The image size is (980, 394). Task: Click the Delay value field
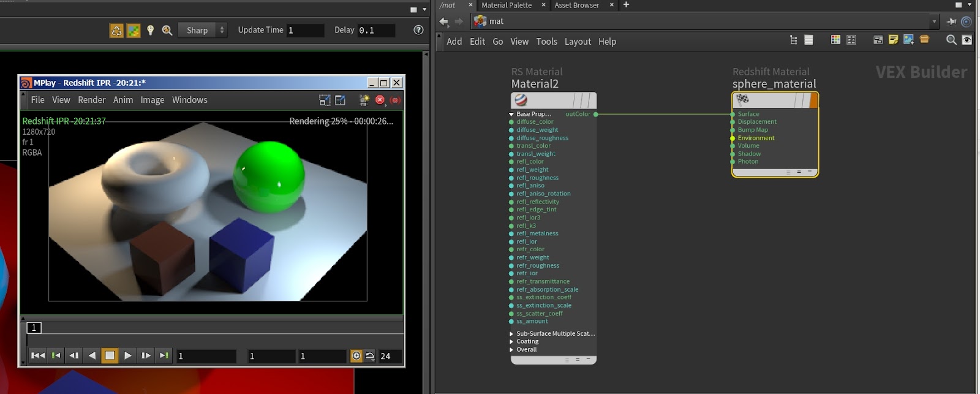coord(376,30)
